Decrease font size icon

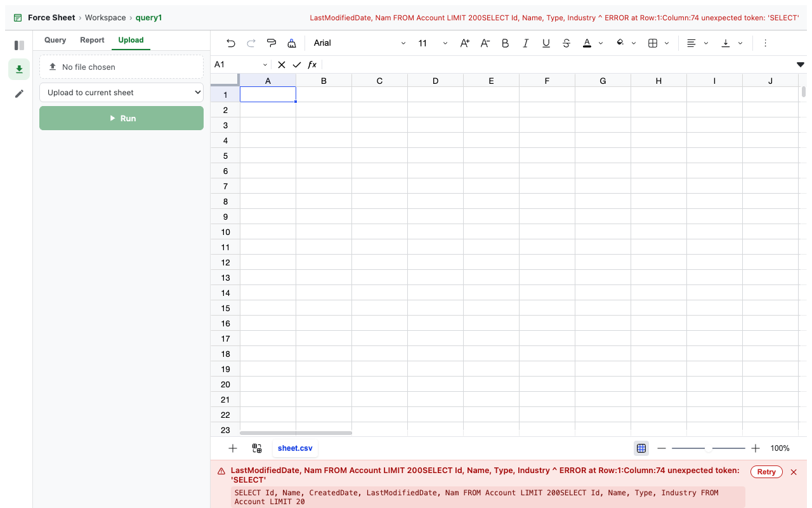(x=485, y=43)
